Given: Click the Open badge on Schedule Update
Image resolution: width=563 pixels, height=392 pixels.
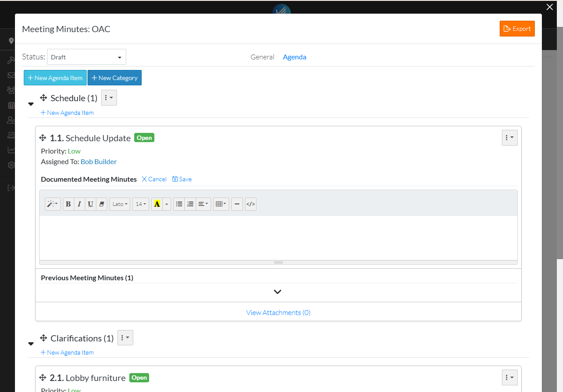Looking at the screenshot, I should click(144, 138).
